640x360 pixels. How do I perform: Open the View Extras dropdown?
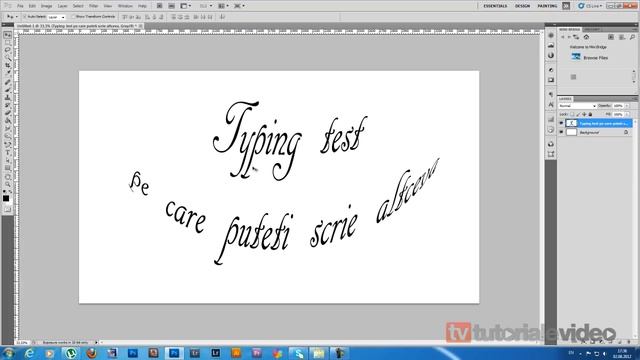pyautogui.click(x=186, y=6)
